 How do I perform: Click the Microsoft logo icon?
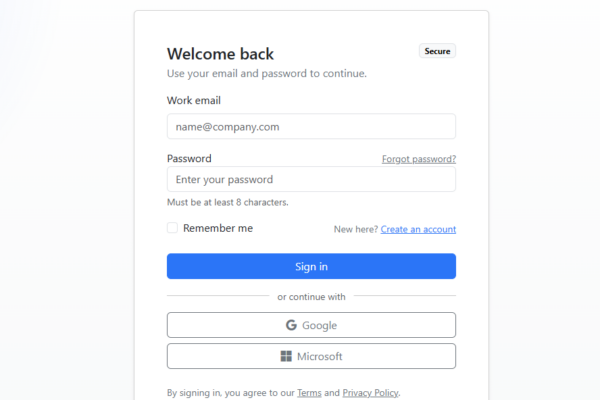(286, 356)
